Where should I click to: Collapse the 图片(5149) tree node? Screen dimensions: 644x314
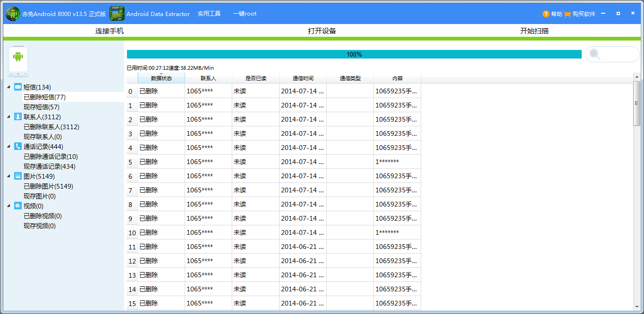click(8, 176)
